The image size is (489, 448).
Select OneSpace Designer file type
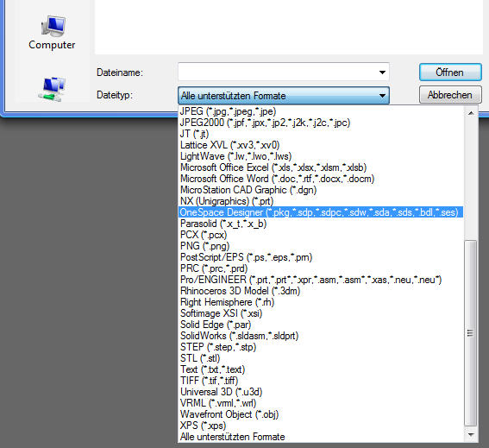(320, 212)
